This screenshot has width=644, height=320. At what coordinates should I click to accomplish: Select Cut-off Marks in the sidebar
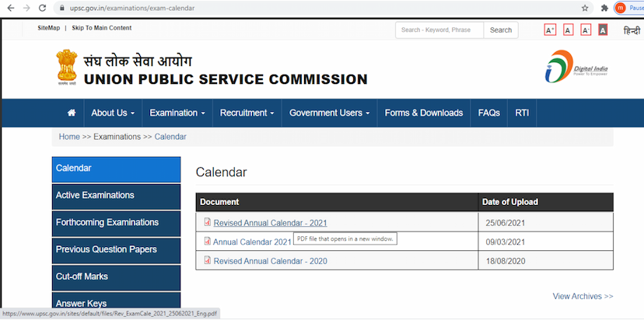tap(116, 278)
